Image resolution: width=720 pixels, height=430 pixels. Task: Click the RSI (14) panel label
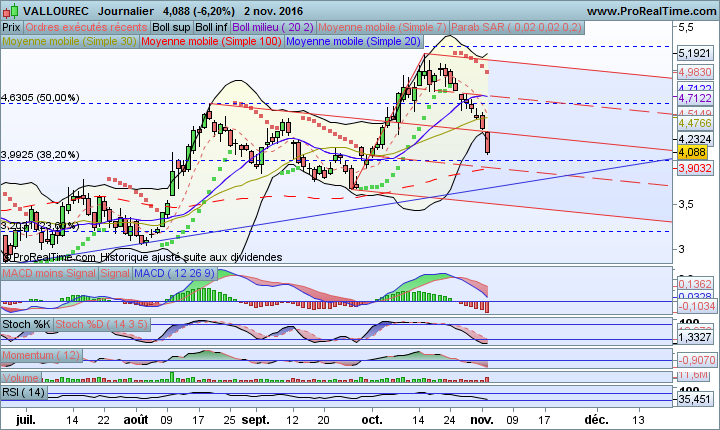(x=24, y=392)
